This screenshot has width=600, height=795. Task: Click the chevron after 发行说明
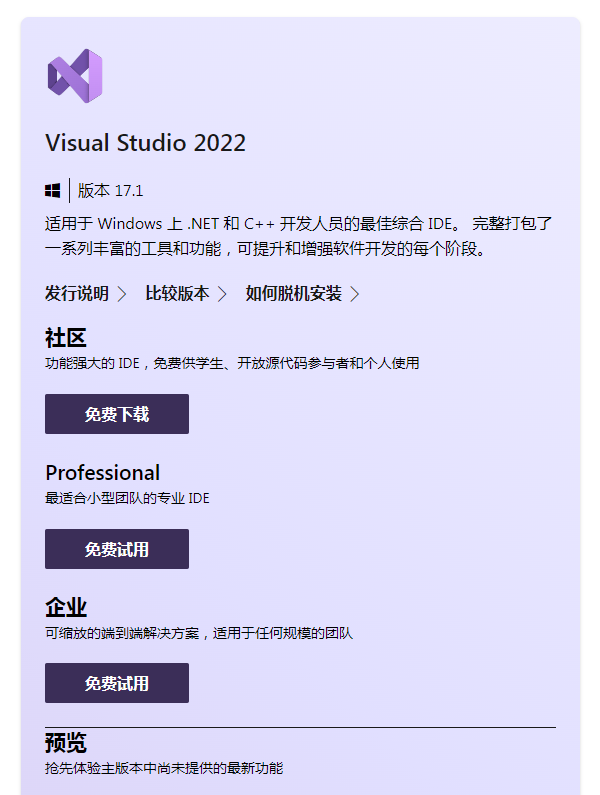(122, 294)
